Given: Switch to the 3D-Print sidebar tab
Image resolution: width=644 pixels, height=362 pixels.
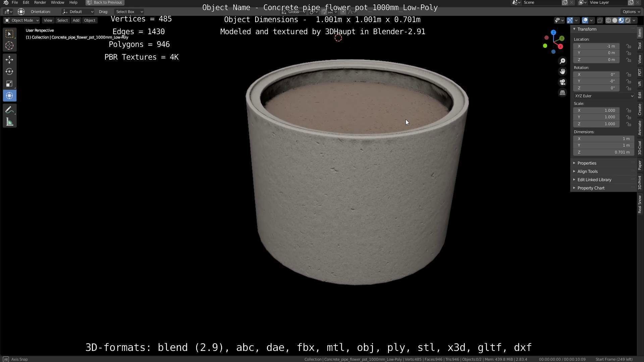Looking at the screenshot, I should [x=640, y=182].
